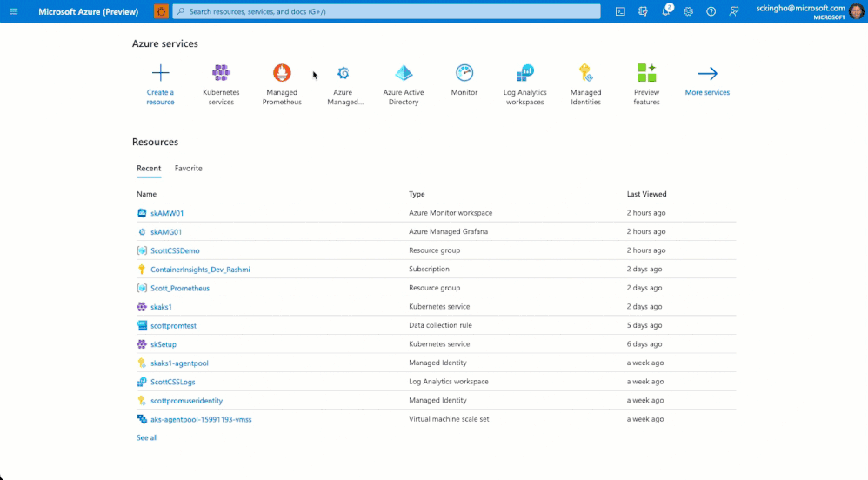The height and width of the screenshot is (480, 868).
Task: Open Preview features icon
Action: coord(646,72)
